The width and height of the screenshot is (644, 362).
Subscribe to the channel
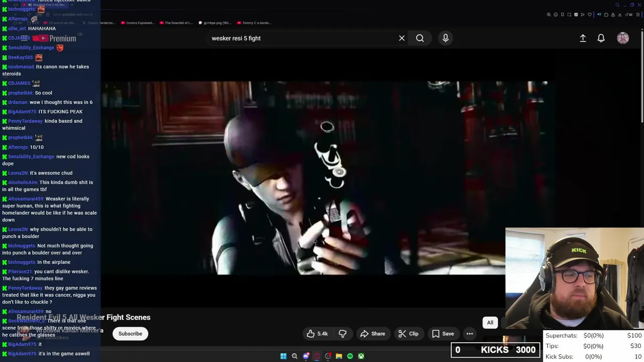pos(130,334)
